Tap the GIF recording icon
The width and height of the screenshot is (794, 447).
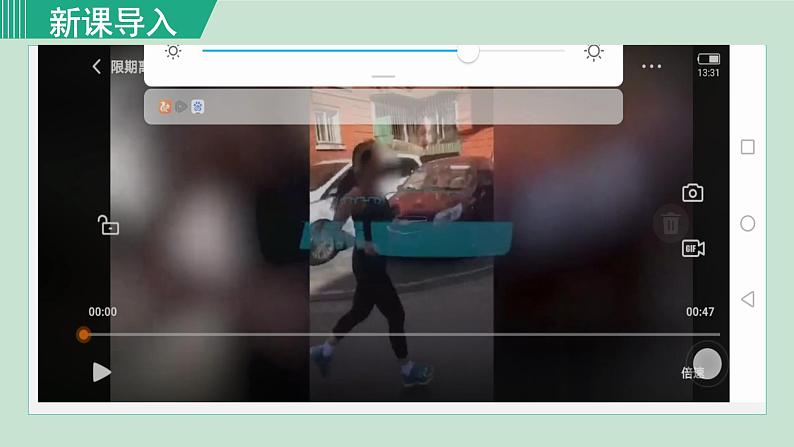click(x=693, y=249)
